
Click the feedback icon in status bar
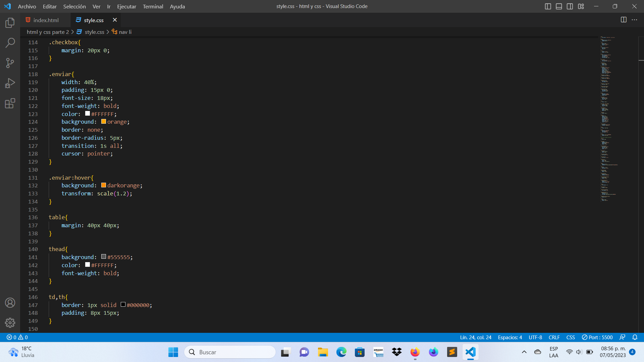[x=622, y=337]
